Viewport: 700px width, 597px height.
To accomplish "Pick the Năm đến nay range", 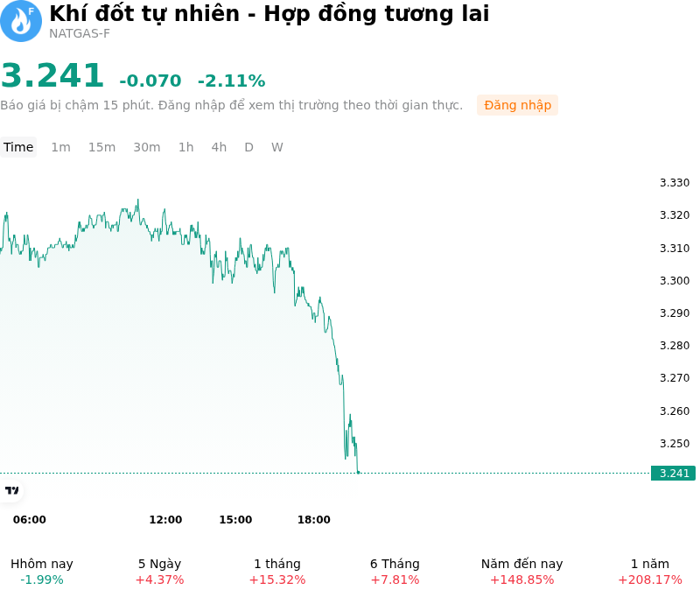I will pos(521,572).
